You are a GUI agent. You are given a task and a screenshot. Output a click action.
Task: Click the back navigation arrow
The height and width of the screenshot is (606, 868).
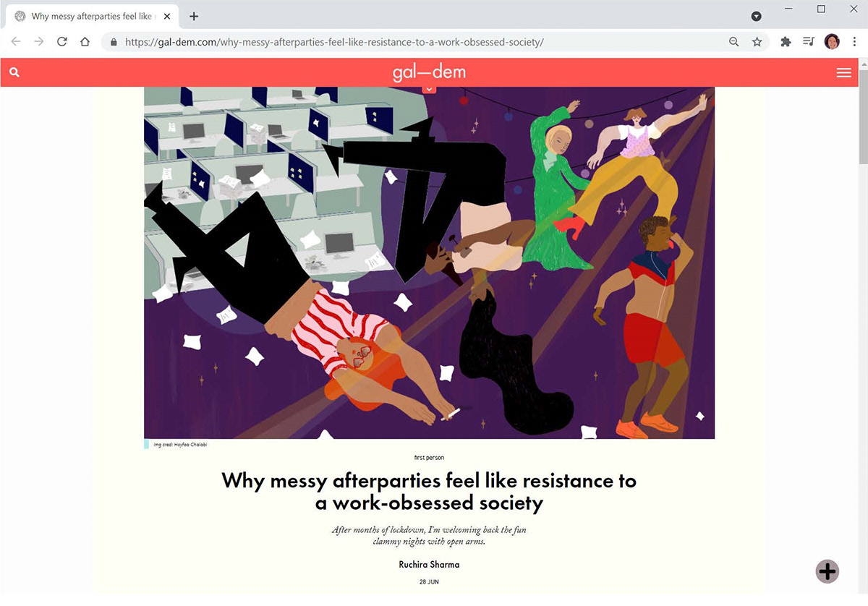click(16, 42)
